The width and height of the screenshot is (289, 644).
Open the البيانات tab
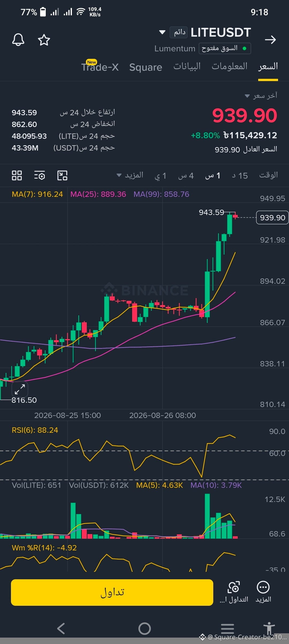tap(187, 66)
